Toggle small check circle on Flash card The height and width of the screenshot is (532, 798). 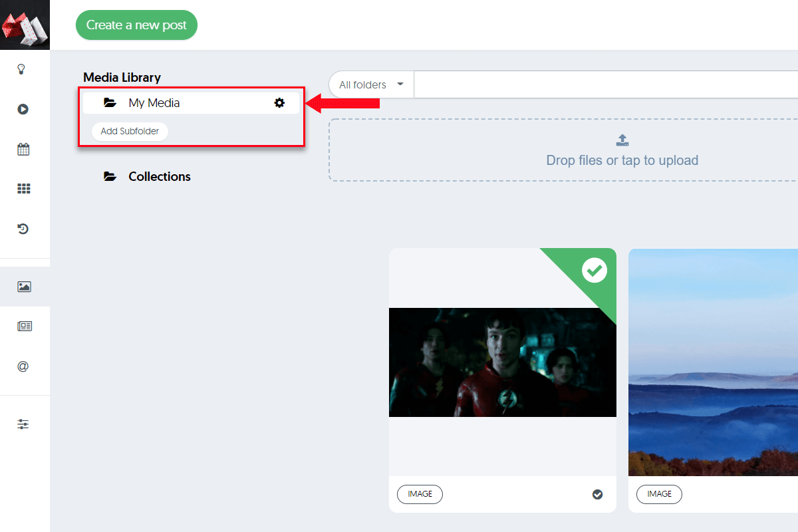pos(597,494)
